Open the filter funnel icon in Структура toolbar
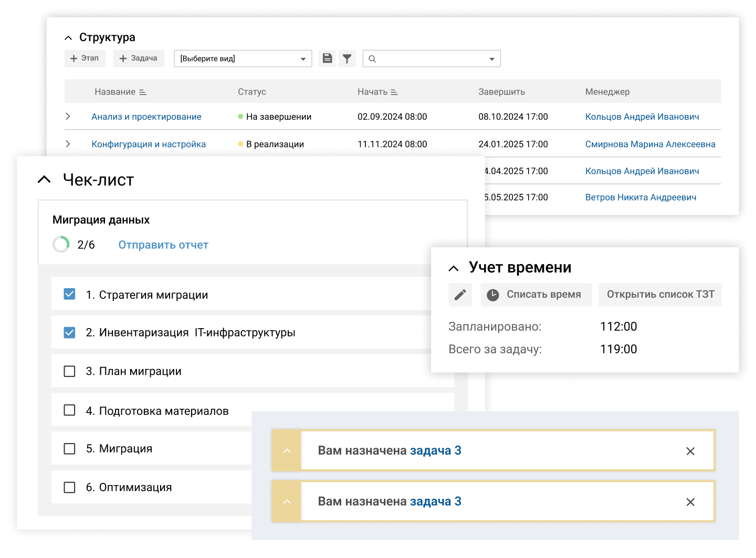Image resolution: width=756 pixels, height=558 pixels. point(347,58)
